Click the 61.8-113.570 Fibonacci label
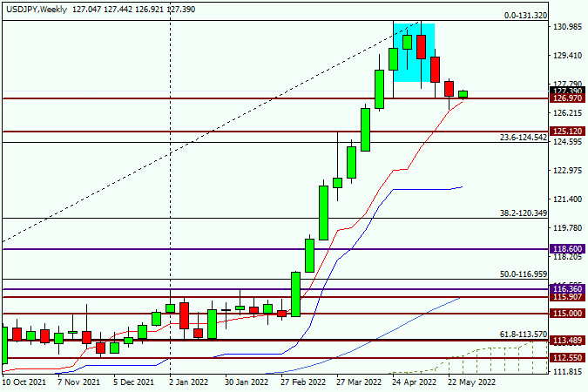588x392 pixels. pos(524,335)
